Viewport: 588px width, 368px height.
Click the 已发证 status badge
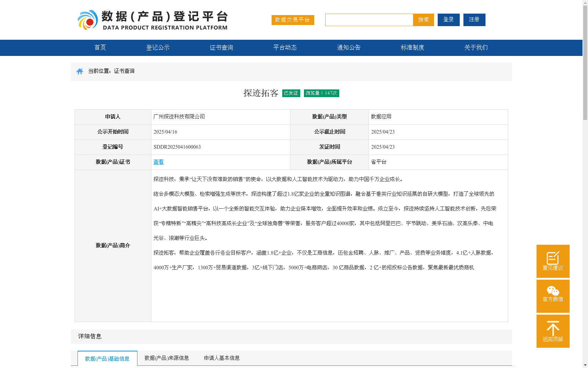[291, 93]
